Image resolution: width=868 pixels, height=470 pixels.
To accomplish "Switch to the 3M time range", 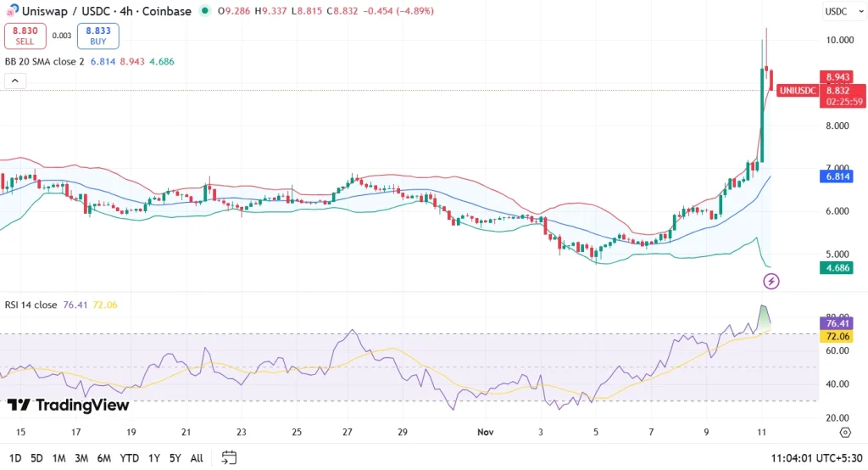I will 81,458.
